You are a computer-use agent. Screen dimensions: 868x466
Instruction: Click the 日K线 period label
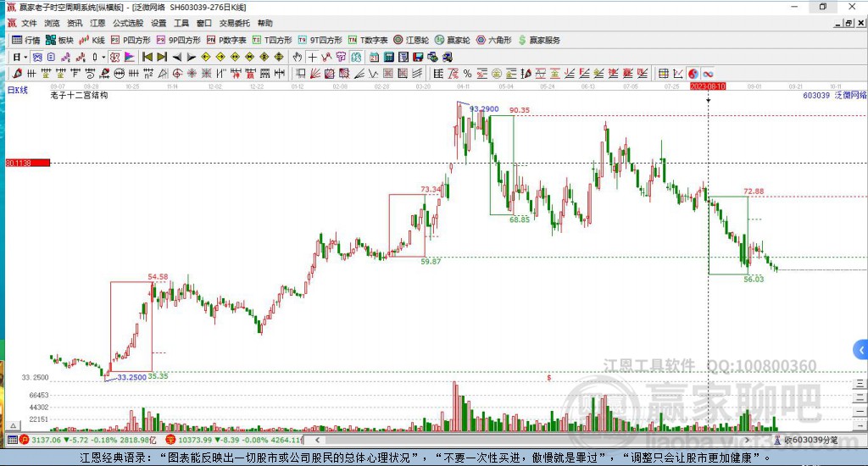[17, 90]
